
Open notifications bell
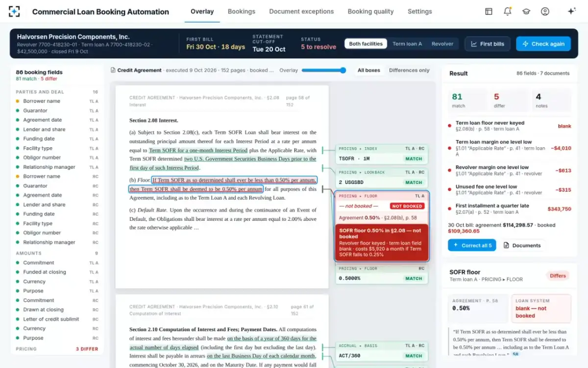(508, 11)
